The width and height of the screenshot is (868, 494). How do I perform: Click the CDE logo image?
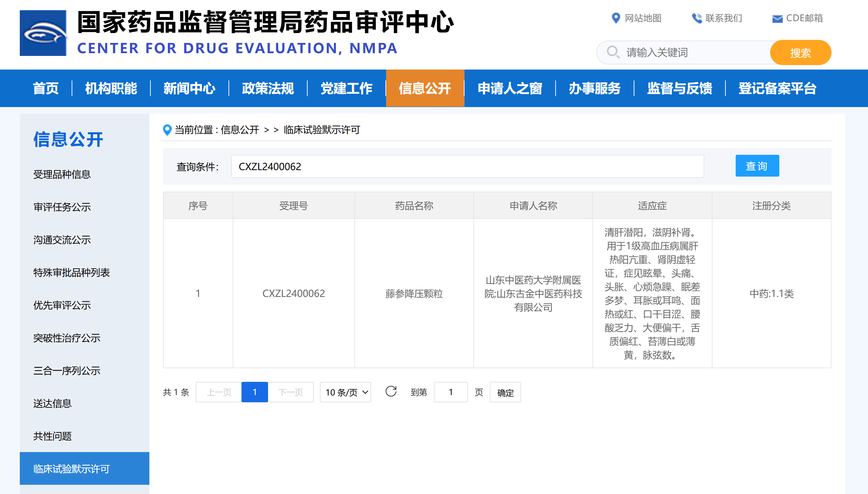coord(43,33)
